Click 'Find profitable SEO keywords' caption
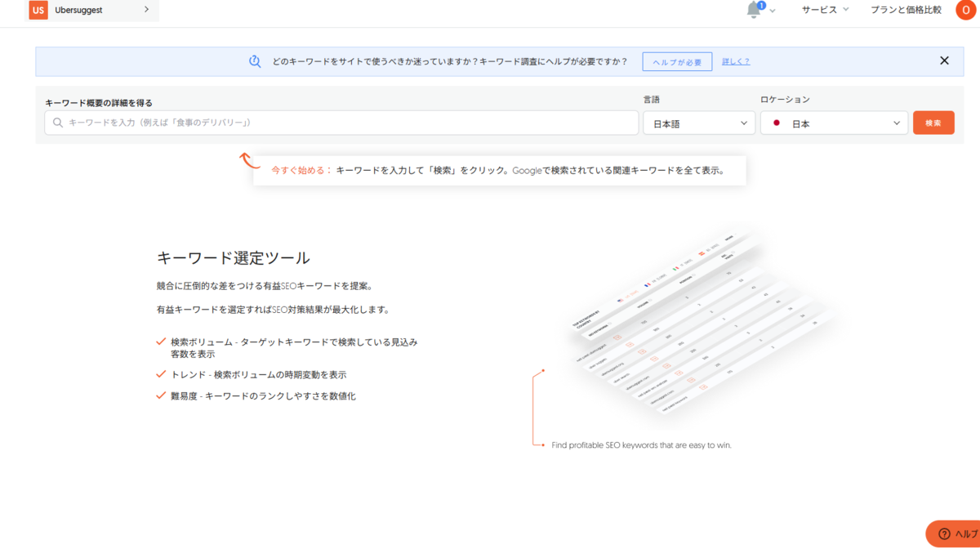The image size is (980, 554). [x=642, y=445]
